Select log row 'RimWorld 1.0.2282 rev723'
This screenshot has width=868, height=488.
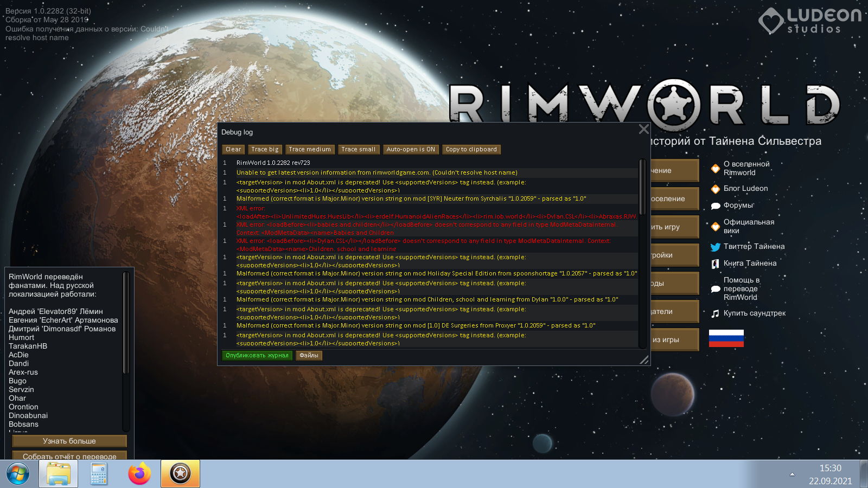pyautogui.click(x=429, y=163)
